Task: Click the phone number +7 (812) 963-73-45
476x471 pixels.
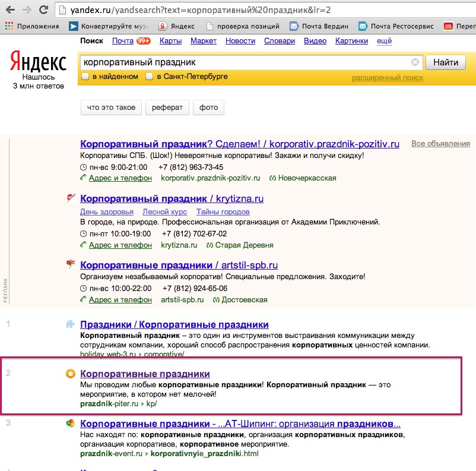Action: pyautogui.click(x=191, y=167)
